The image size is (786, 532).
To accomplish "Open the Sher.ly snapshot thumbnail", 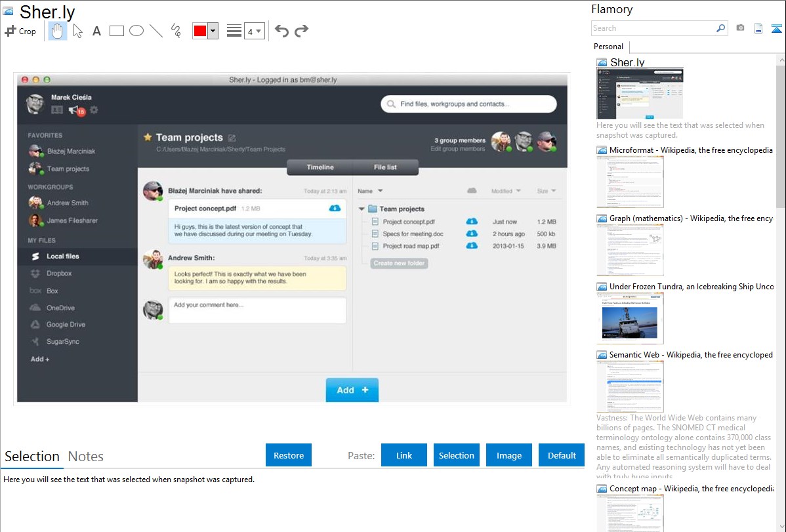I will (640, 93).
